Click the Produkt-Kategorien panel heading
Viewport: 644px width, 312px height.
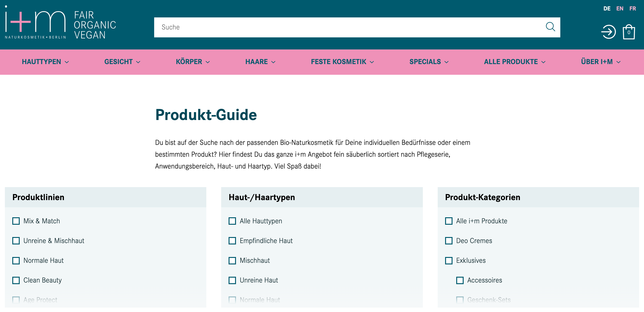(482, 197)
